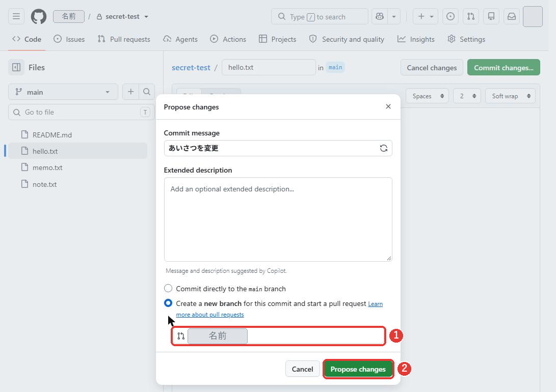
Task: Open pull requests icon in header
Action: 471,16
